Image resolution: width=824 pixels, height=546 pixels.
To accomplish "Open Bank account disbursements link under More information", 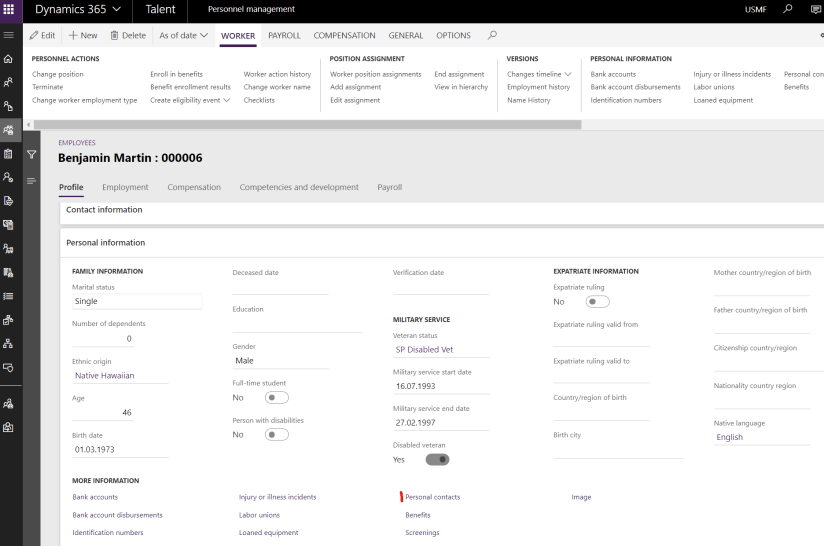I will [117, 515].
